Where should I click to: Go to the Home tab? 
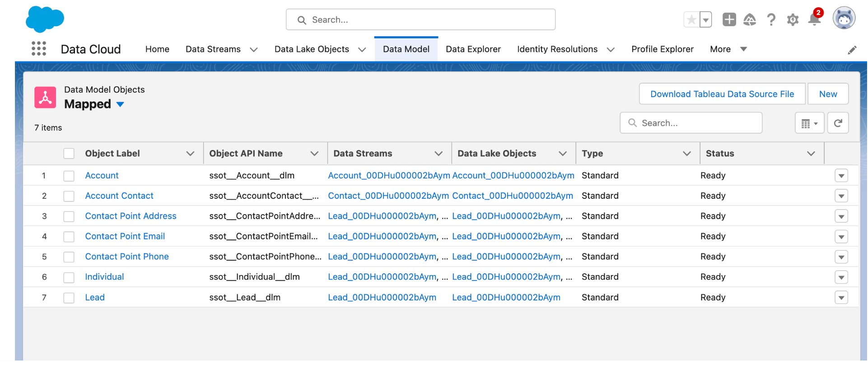pyautogui.click(x=157, y=49)
